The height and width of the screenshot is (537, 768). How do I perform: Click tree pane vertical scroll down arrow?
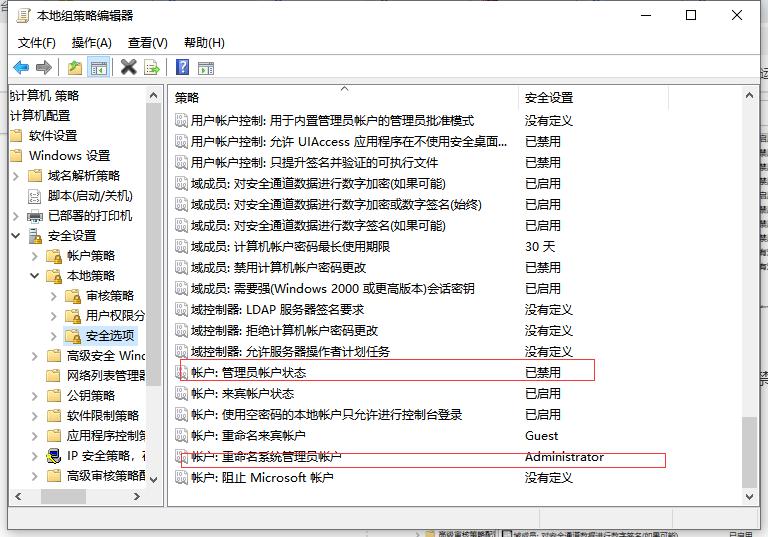pos(153,479)
